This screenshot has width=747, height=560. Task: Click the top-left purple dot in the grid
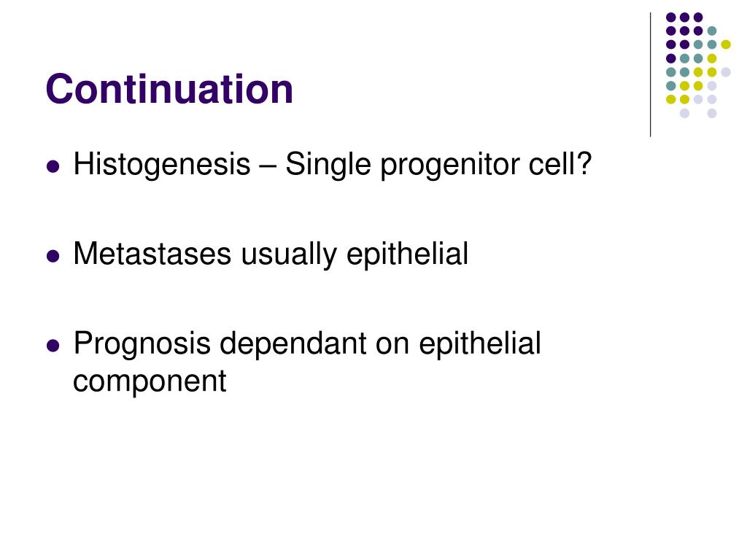point(671,17)
